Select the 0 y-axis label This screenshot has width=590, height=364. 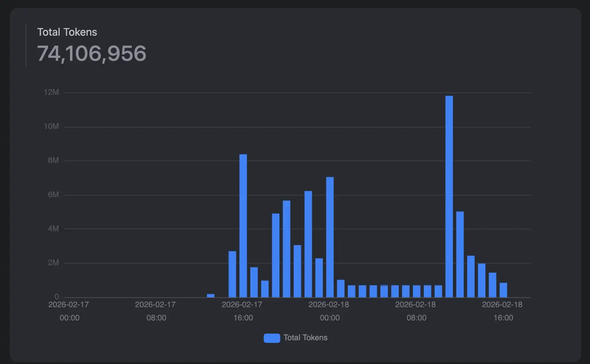(x=56, y=297)
